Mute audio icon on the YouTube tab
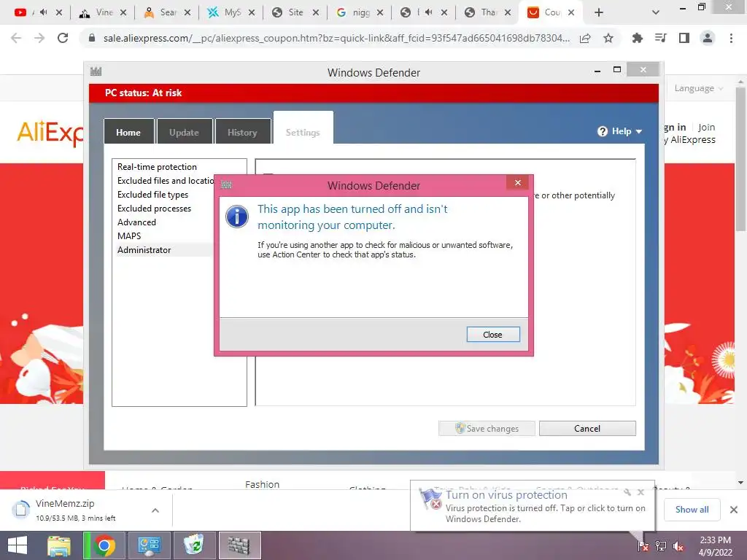 coord(43,13)
